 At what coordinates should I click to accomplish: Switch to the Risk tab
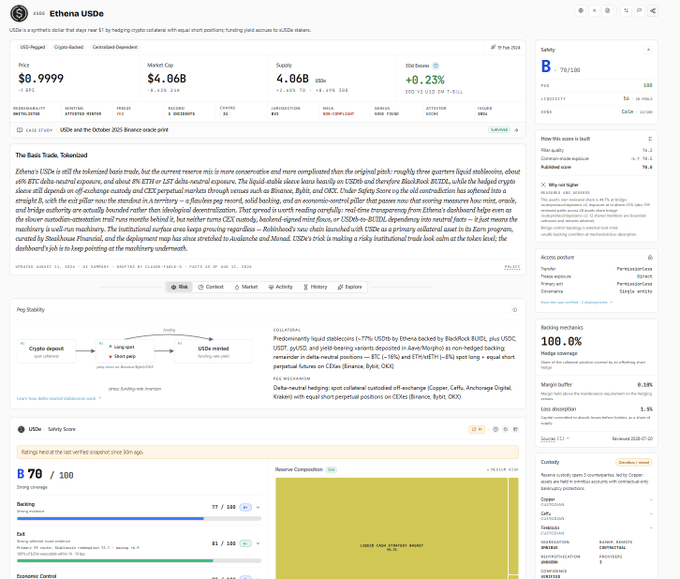click(x=180, y=287)
